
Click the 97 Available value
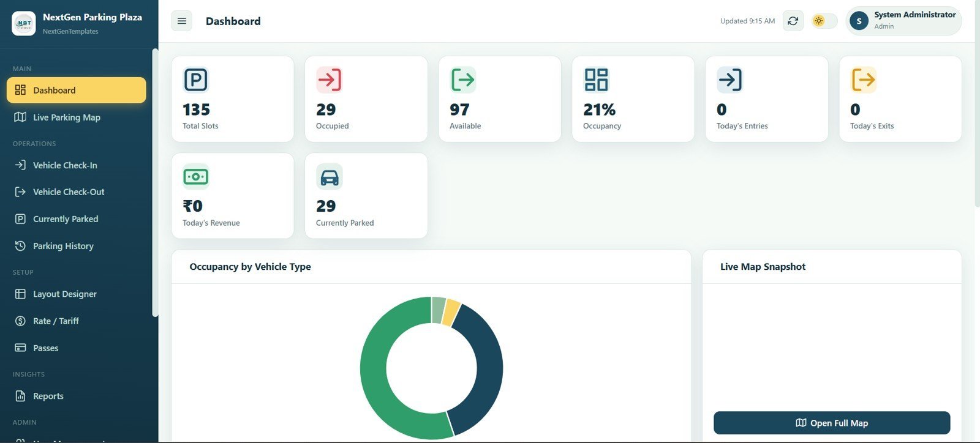coord(459,110)
